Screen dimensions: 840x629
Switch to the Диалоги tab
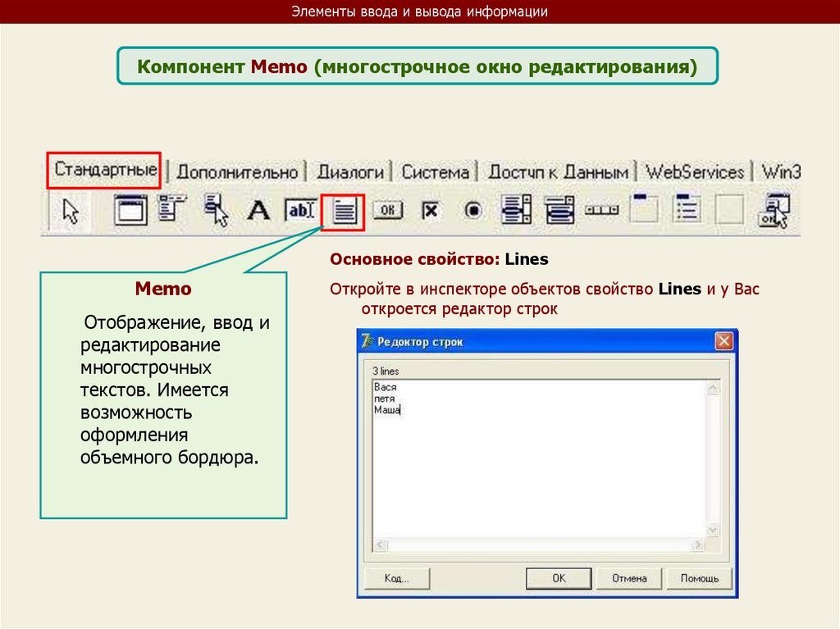[x=350, y=172]
